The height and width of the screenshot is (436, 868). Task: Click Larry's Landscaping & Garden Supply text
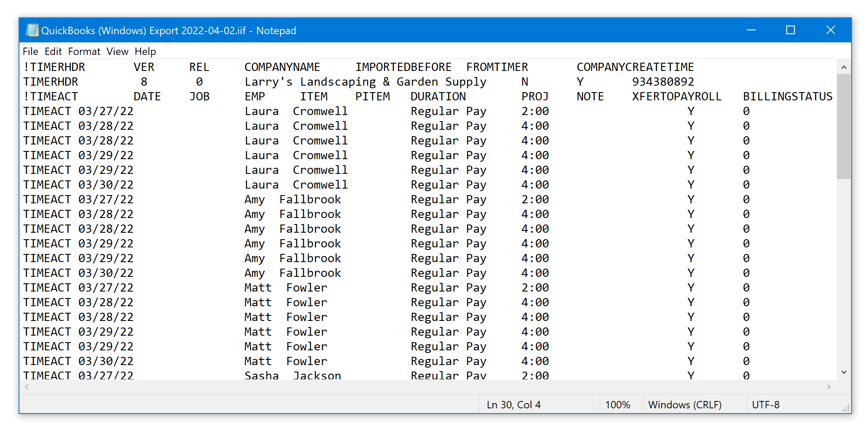pos(366,82)
